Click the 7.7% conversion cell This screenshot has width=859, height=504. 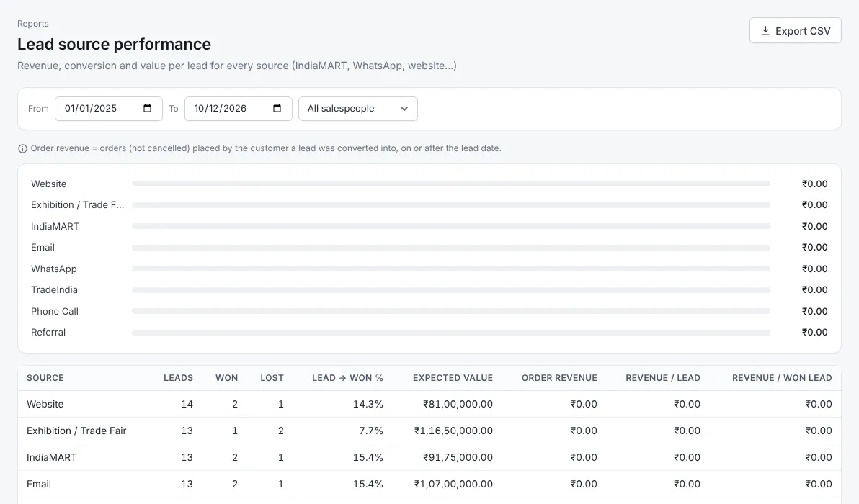coord(371,431)
